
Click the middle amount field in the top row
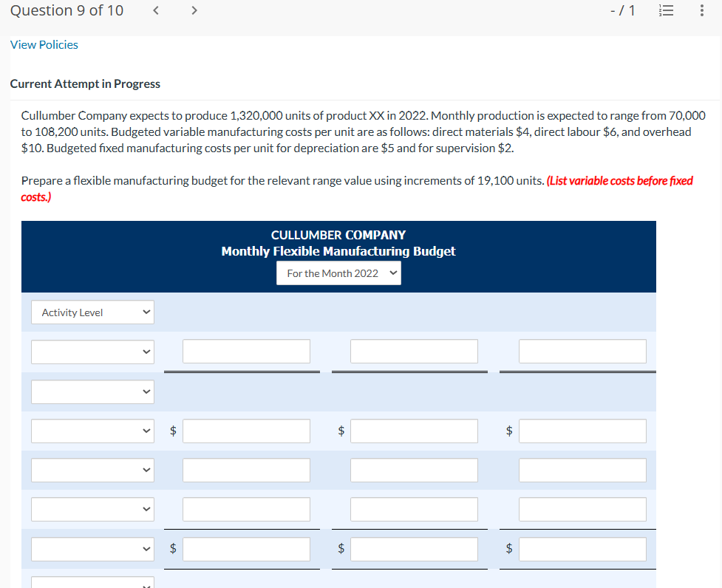pos(414,351)
